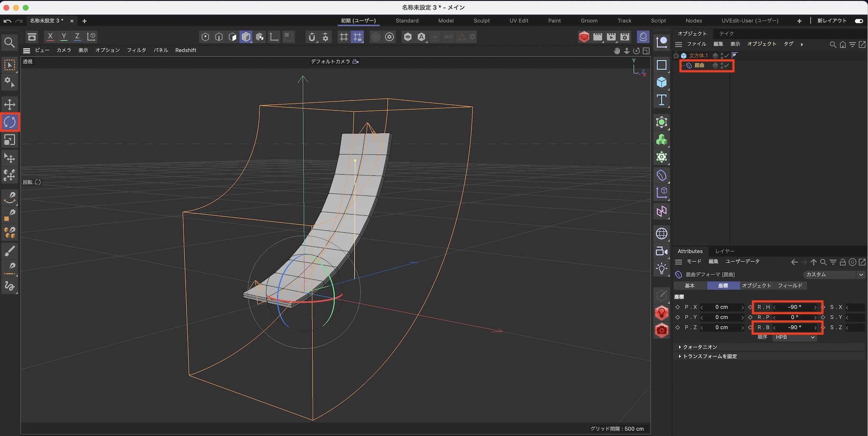Screen dimensions: 868x436
Task: Open the フィルタ viewport menu
Action: coord(136,50)
